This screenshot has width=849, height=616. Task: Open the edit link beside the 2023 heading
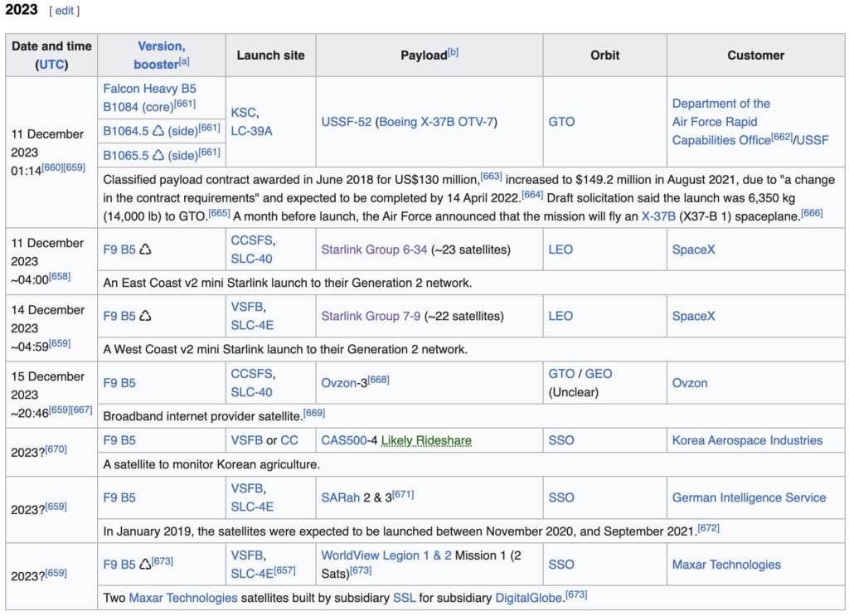[x=65, y=11]
